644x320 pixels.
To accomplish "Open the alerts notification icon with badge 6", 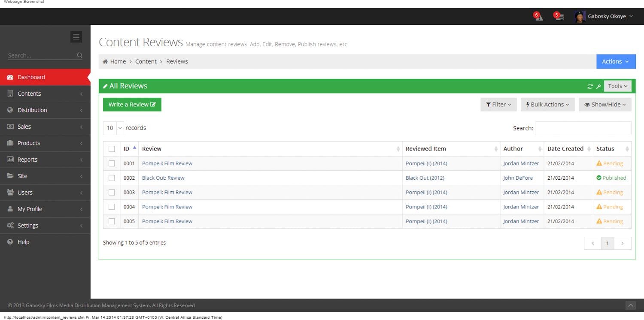I will (x=538, y=16).
